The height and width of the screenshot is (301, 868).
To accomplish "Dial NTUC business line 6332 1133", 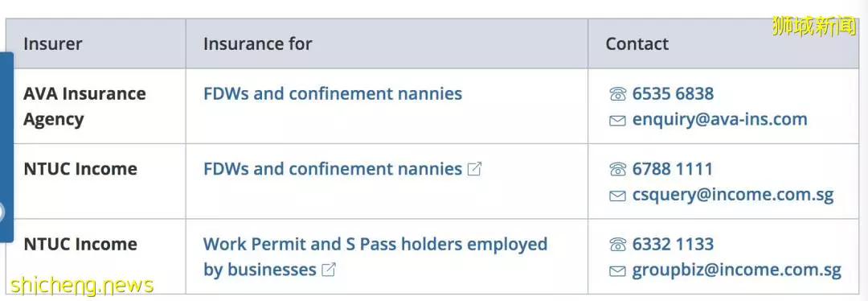I will pyautogui.click(x=674, y=245).
